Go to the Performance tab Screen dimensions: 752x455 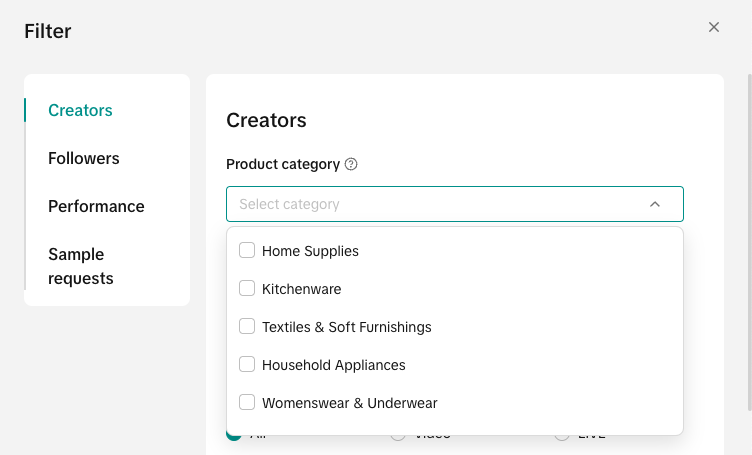coord(96,206)
